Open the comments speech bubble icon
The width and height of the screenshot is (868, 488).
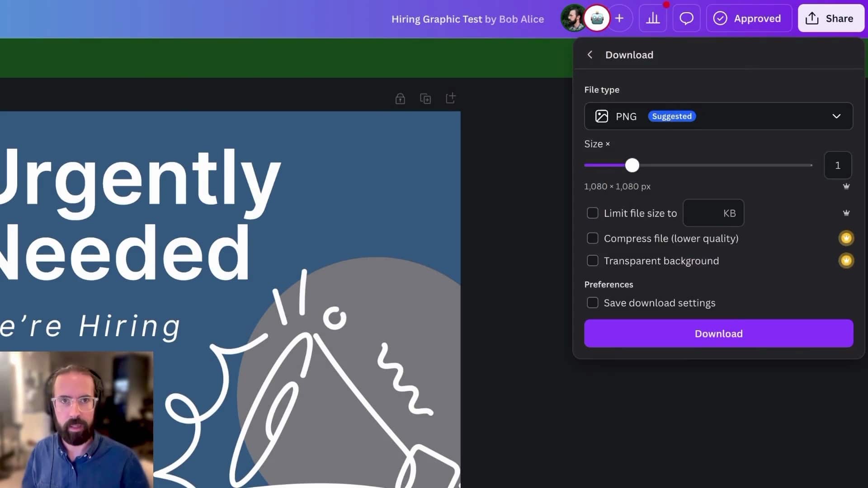click(686, 19)
